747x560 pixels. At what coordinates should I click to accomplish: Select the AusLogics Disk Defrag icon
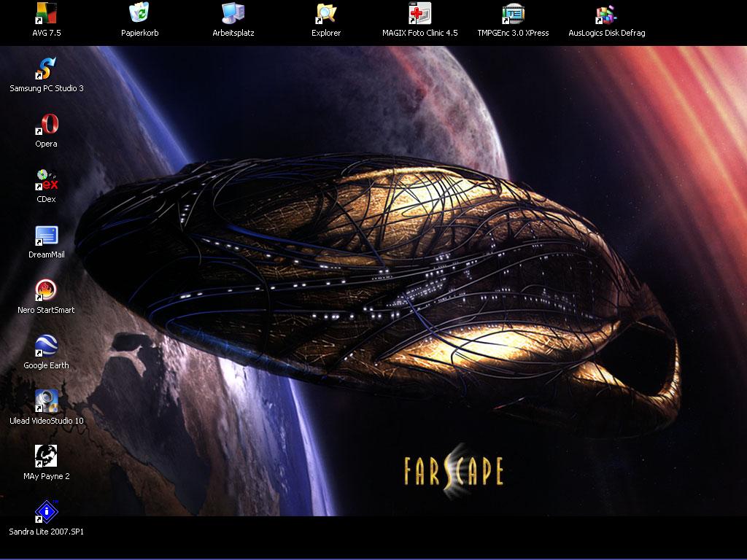[606, 14]
